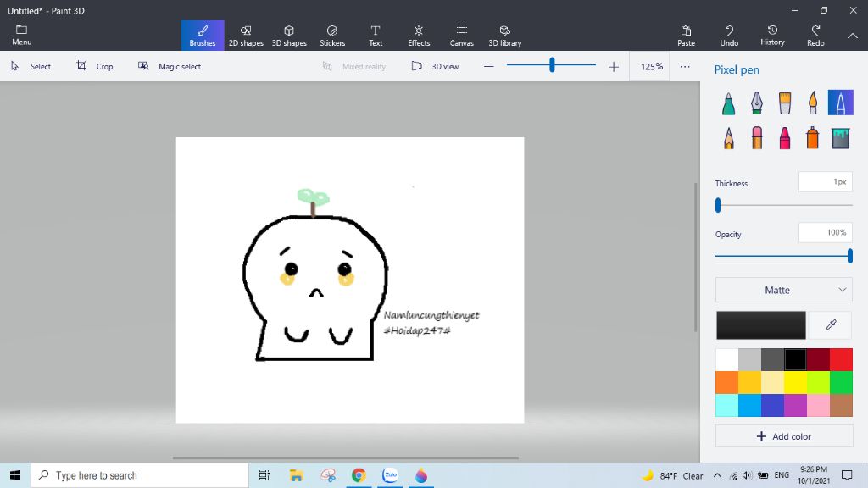Select the Calligraphy pen brush
868x488 pixels.
(757, 103)
